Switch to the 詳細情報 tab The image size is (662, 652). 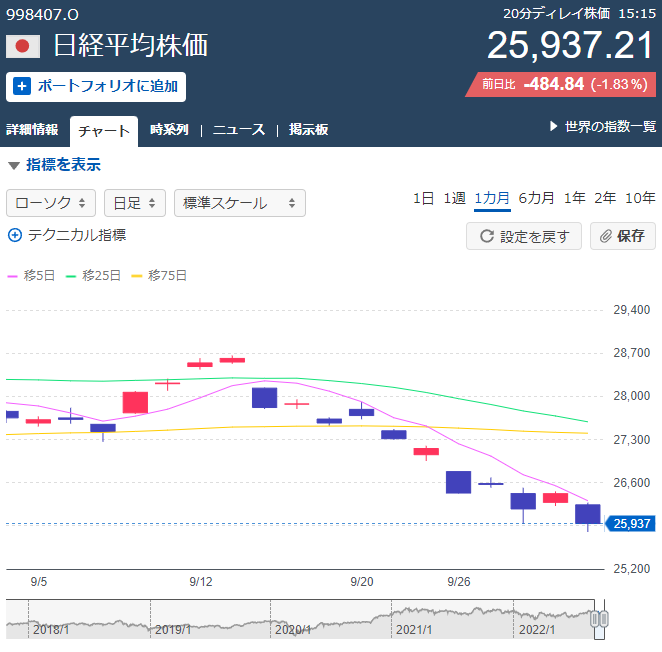tap(32, 129)
